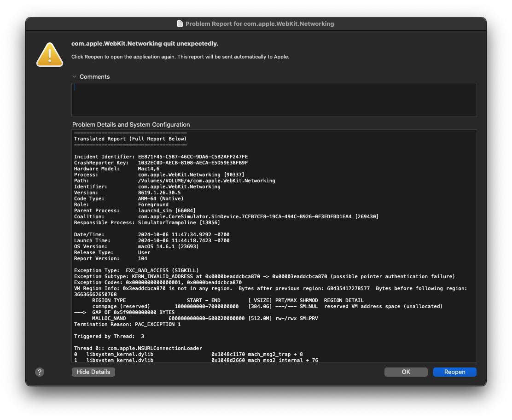
Task: Click the Incident Identifier value EE871F45-C5B7-46CC-9DA6-C5B2AFF247FE
Action: point(192,157)
